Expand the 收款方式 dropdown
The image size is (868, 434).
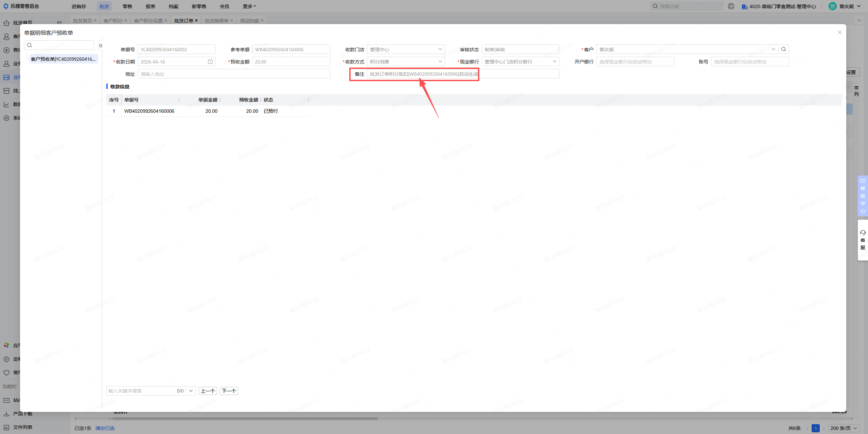[440, 61]
